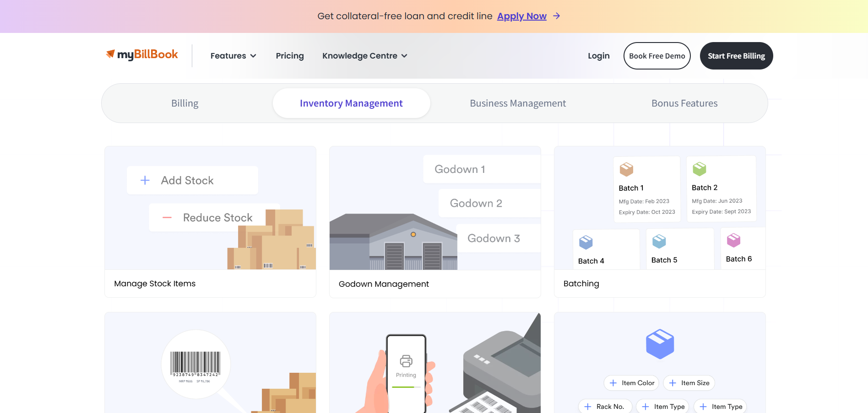Screen dimensions: 868x413
Task: Click the printer icon on phone screen
Action: click(x=406, y=361)
